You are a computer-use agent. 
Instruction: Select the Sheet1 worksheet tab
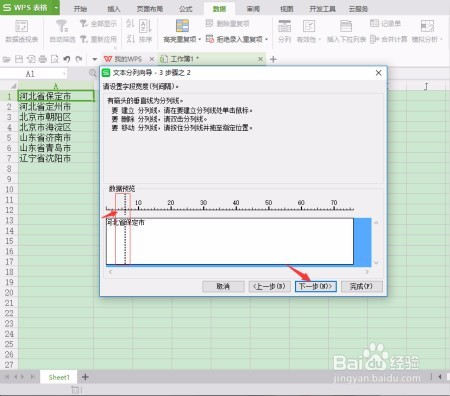(59, 377)
